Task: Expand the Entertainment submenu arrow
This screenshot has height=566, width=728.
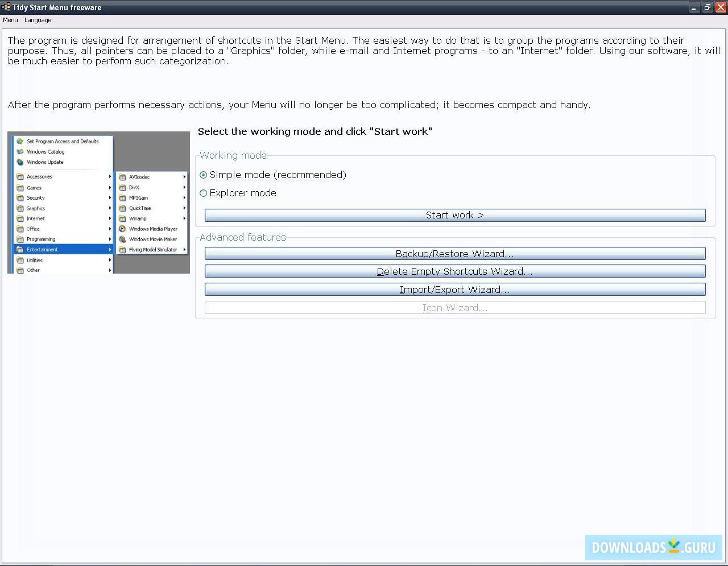Action: pyautogui.click(x=110, y=249)
